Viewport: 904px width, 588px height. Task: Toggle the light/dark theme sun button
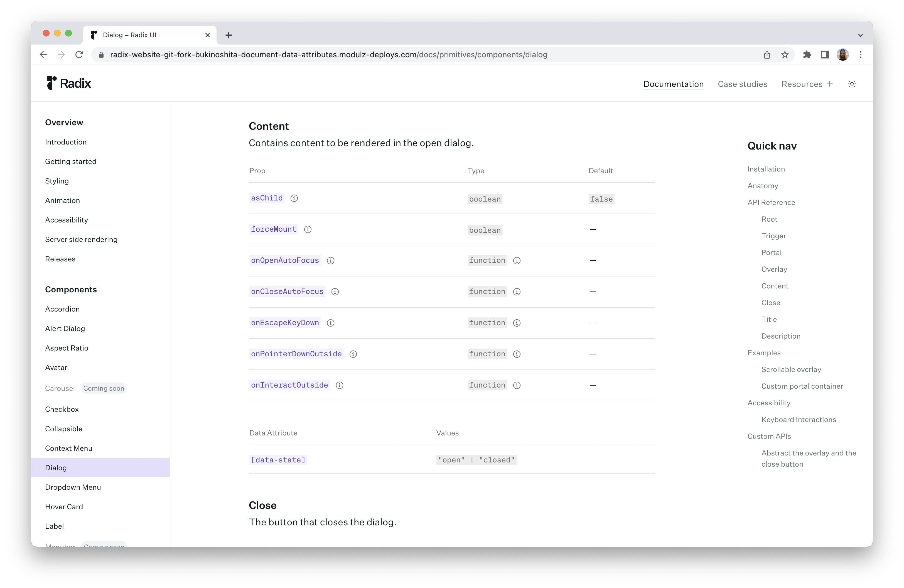coord(852,84)
